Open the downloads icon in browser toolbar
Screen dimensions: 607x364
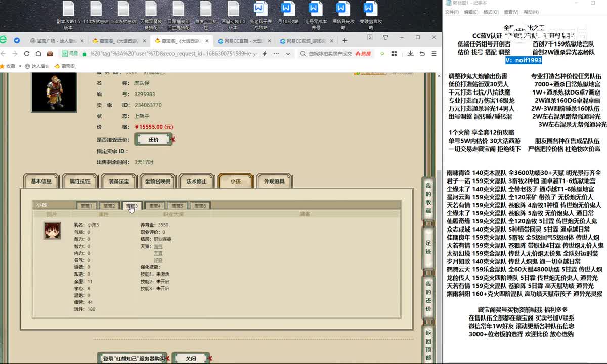[x=410, y=53]
